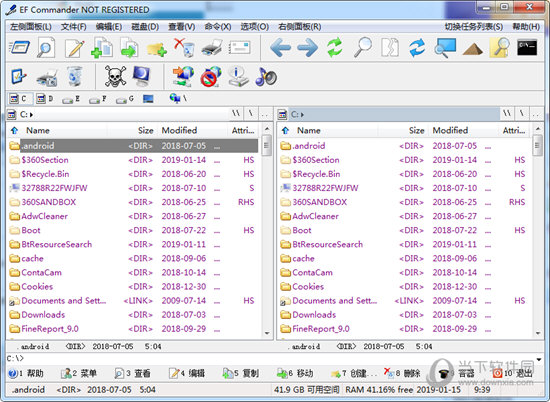Click the magnifier search icon beside refresh

click(x=363, y=47)
